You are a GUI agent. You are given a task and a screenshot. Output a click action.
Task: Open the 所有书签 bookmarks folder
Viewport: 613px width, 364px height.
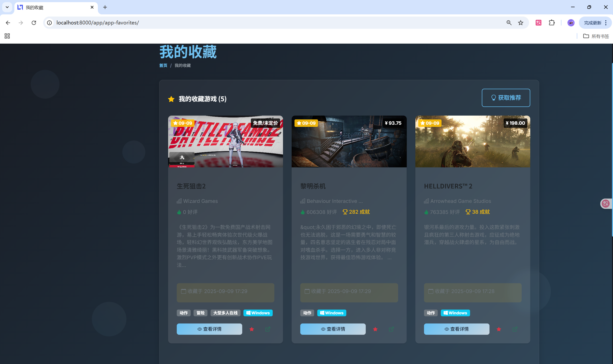point(596,36)
